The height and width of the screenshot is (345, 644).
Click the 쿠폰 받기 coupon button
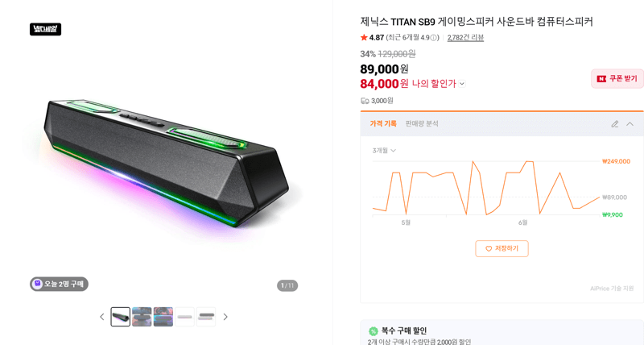617,78
